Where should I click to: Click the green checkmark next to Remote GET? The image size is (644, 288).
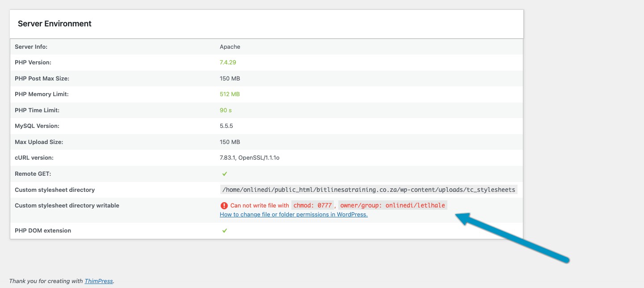pos(225,174)
